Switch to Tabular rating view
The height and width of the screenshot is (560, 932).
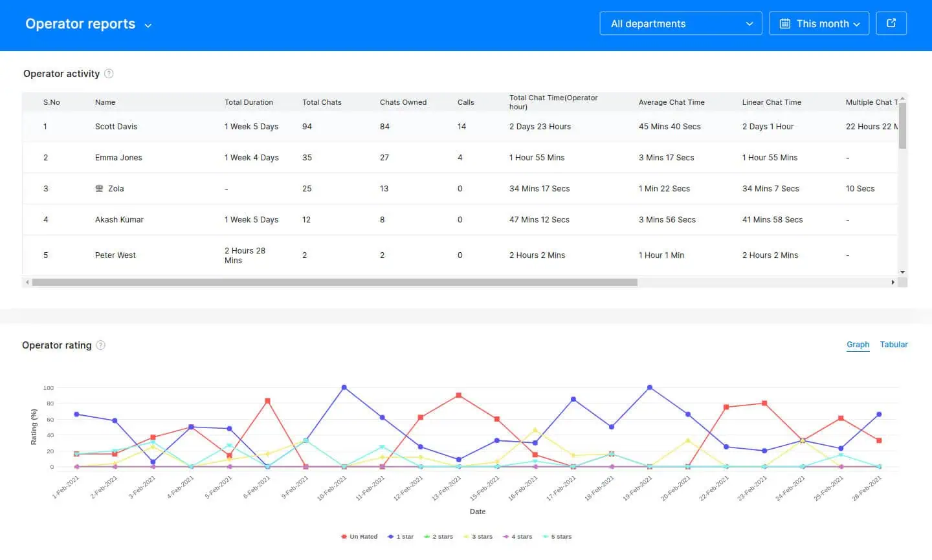pos(893,345)
